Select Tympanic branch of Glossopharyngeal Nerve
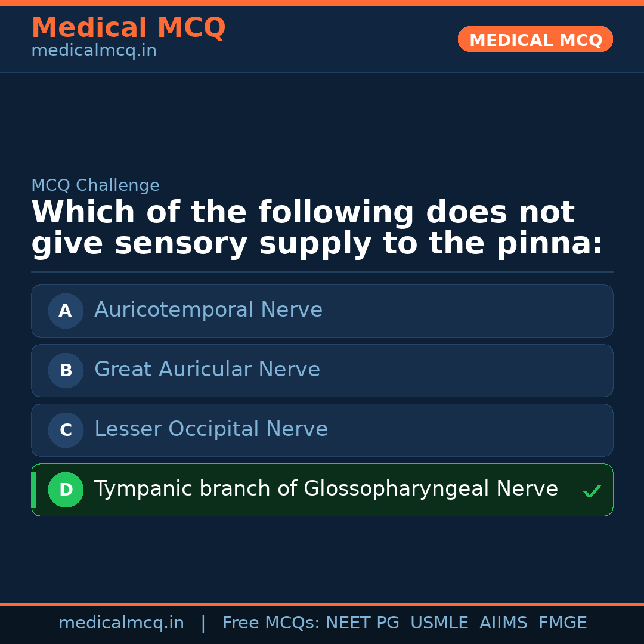The height and width of the screenshot is (644, 644). coord(326,489)
